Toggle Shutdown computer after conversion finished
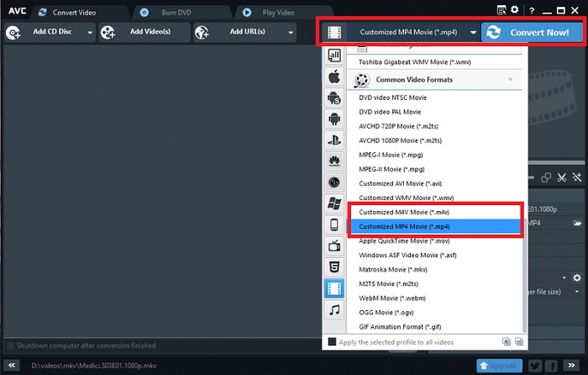The height and width of the screenshot is (375, 588). [10, 346]
